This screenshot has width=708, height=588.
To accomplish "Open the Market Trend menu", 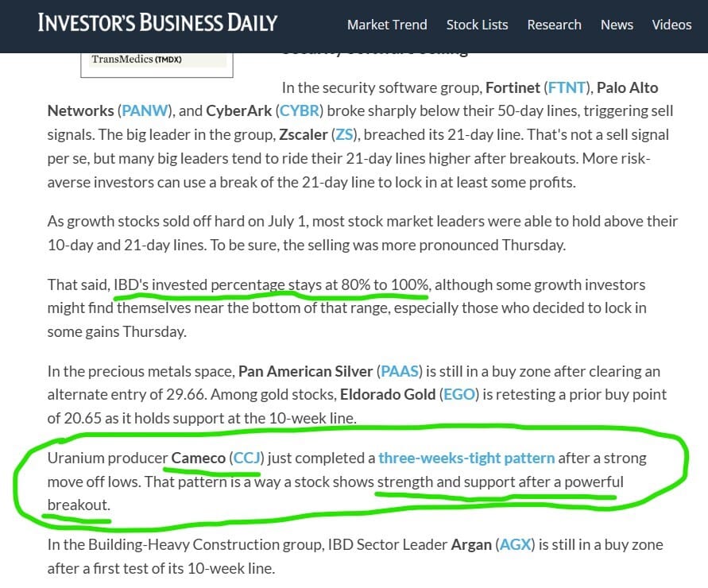I will (x=387, y=25).
